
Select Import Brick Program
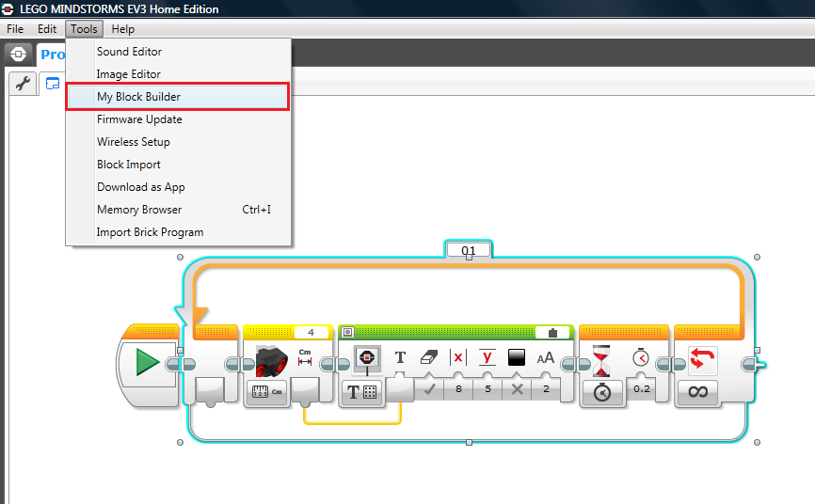click(150, 232)
